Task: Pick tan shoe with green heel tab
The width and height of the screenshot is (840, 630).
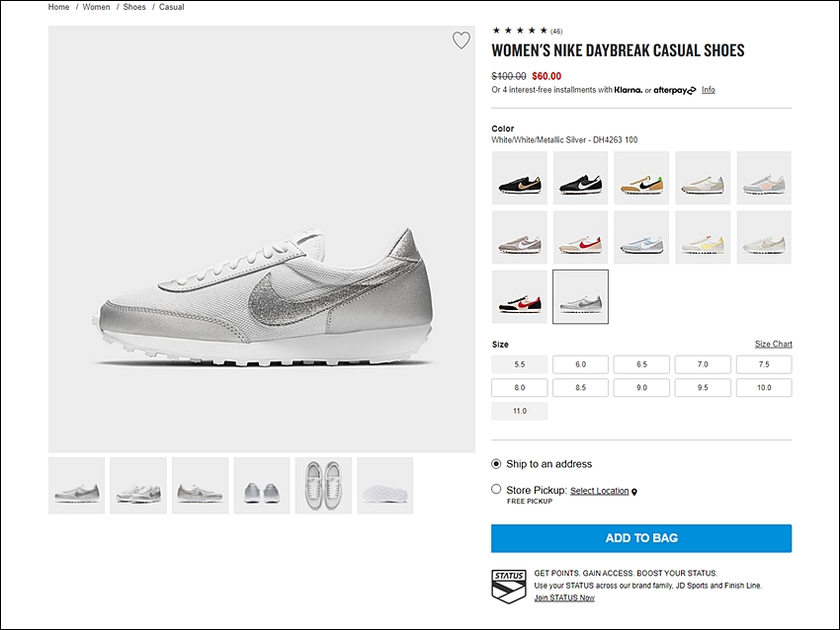Action: click(641, 178)
